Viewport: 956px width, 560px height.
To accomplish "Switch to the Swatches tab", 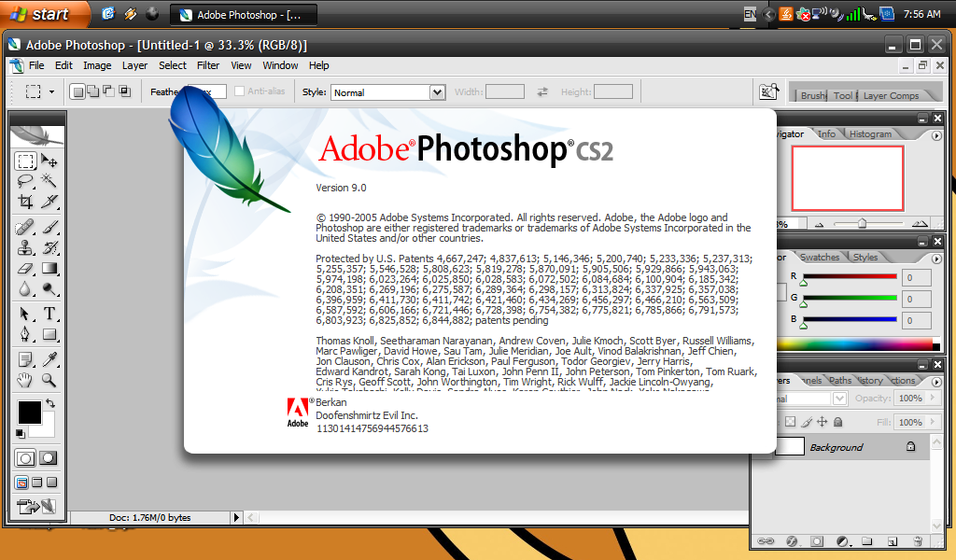I will (820, 258).
